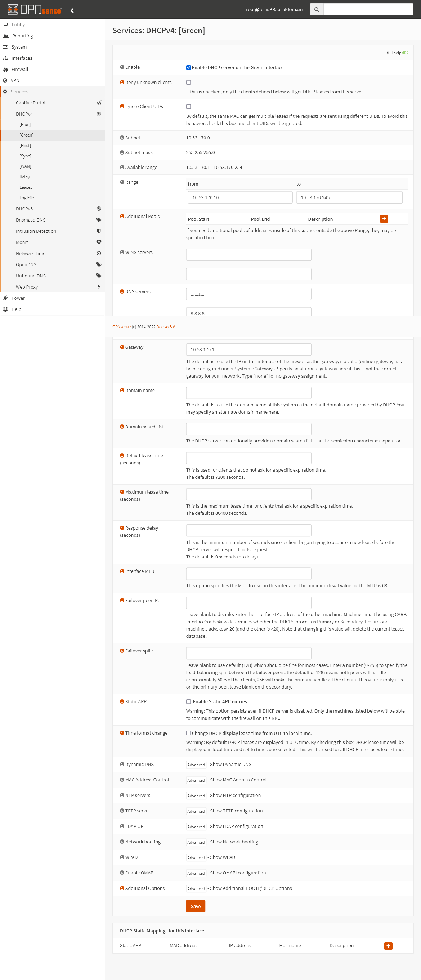Show help for Additional Pools info icon

pos(122,216)
